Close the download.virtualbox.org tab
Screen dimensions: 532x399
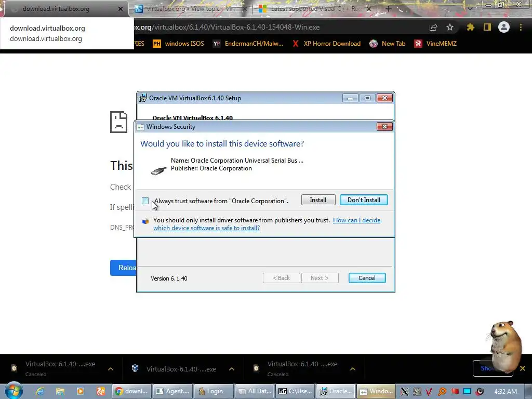pos(121,9)
